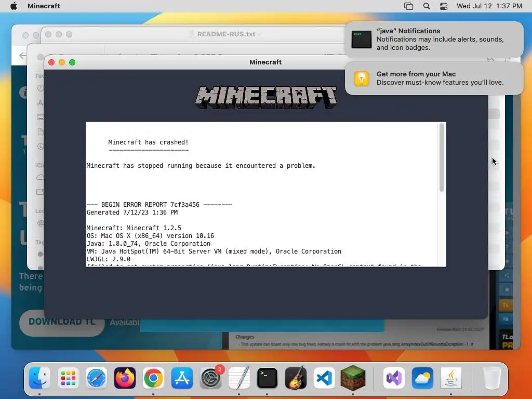
Task: Zoom the Minecraft window with green button
Action: coord(72,62)
